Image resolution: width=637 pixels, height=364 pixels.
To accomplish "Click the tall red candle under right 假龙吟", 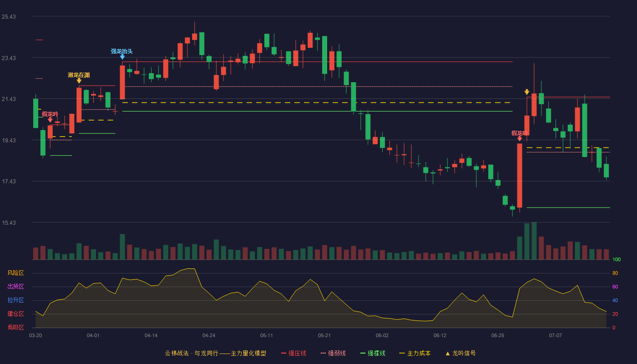I will 520,176.
